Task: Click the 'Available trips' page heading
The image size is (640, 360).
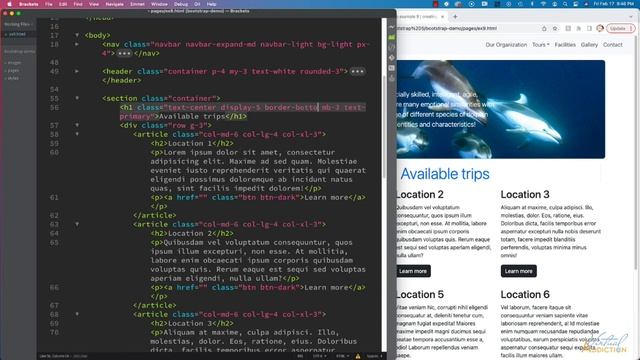Action: coord(445,174)
